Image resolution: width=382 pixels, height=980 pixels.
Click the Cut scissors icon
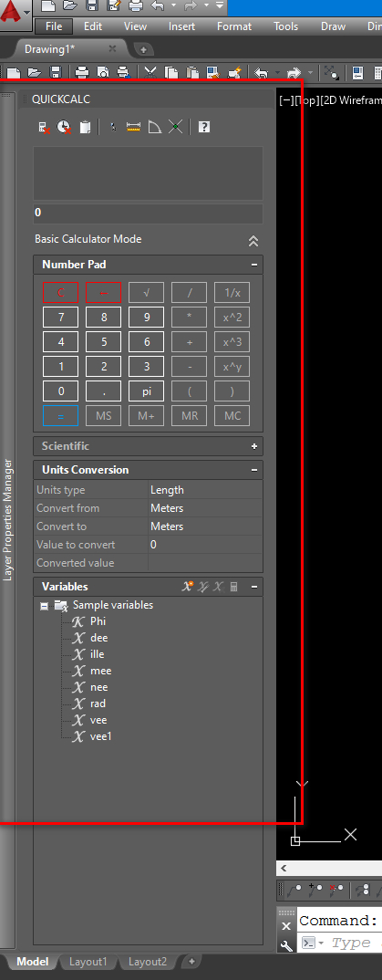pyautogui.click(x=150, y=73)
